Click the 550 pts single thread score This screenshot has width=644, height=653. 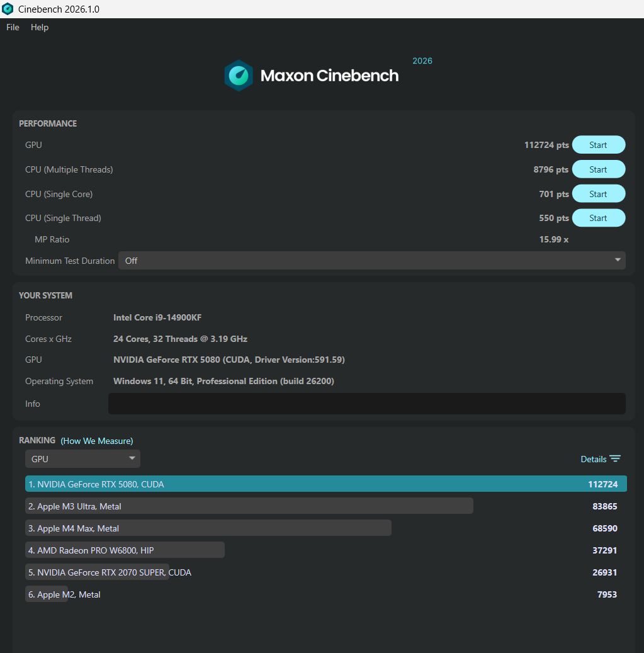[x=554, y=218]
